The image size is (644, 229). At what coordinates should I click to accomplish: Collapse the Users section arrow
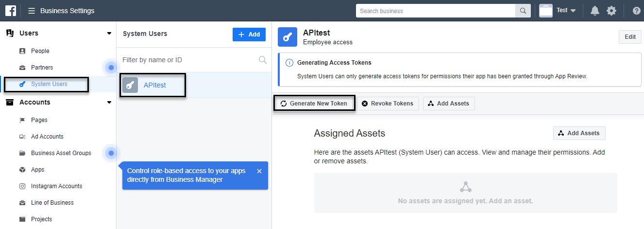tap(109, 34)
